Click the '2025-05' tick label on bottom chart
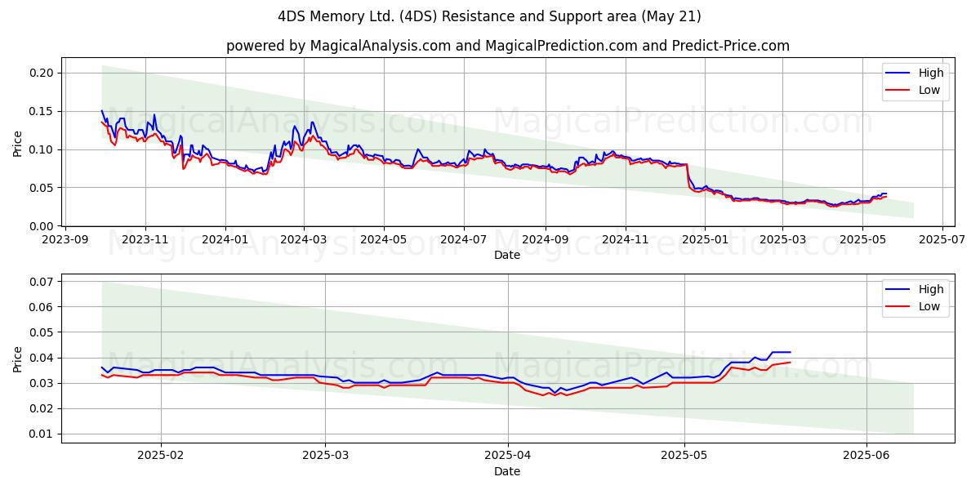This screenshot has width=980, height=490. pyautogui.click(x=684, y=456)
